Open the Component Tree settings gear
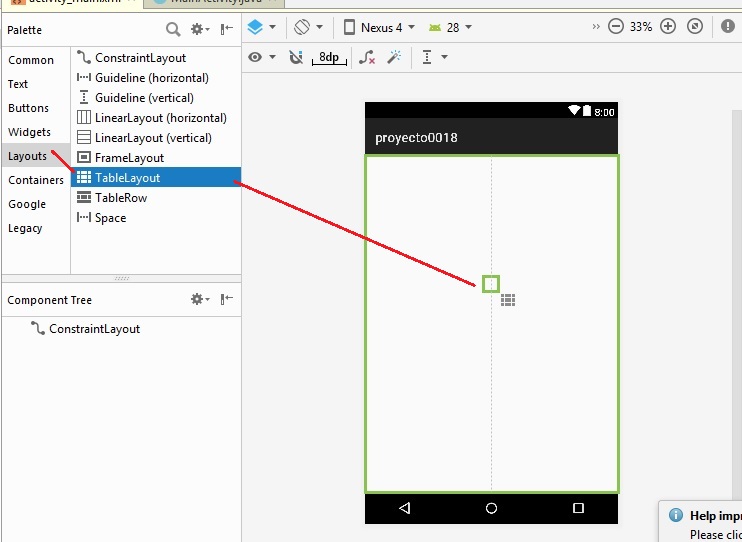The height and width of the screenshot is (542, 742). tap(200, 299)
